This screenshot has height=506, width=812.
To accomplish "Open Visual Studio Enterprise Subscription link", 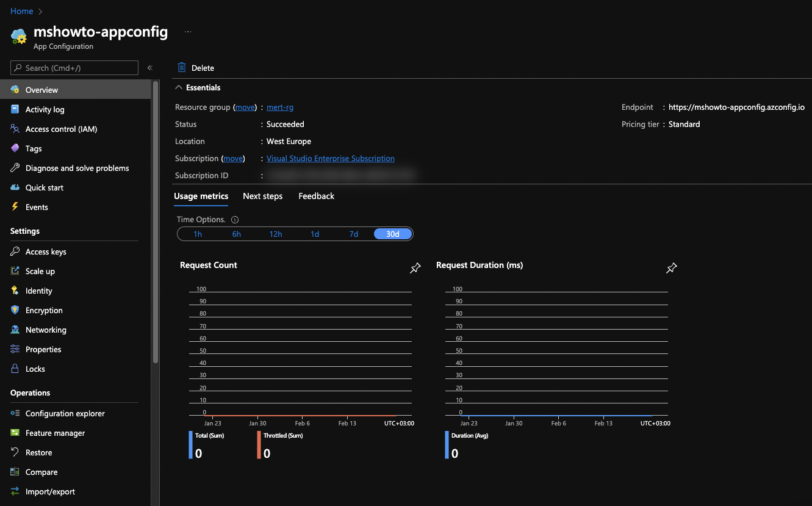I will [331, 158].
